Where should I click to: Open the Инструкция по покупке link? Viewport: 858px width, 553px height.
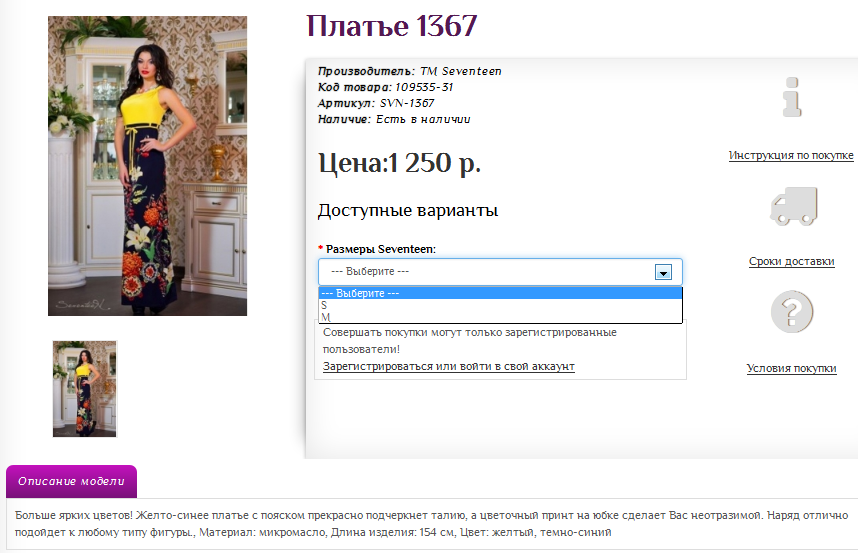point(791,155)
